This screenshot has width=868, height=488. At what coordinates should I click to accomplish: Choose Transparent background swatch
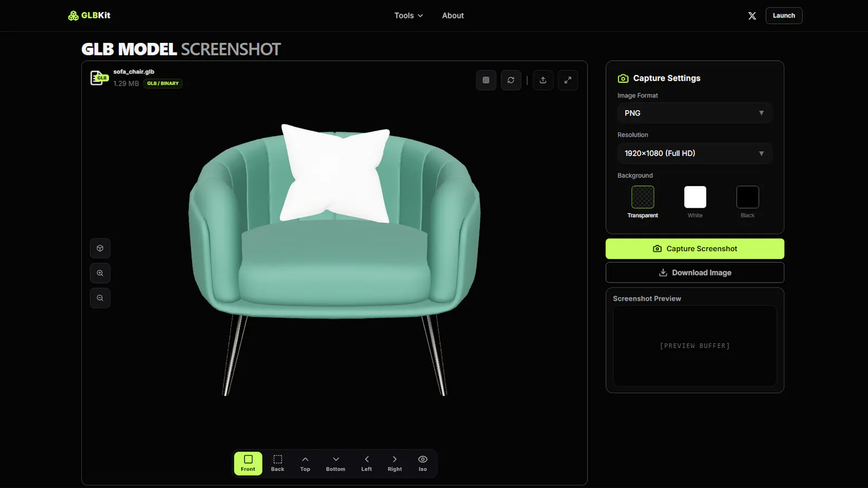click(x=643, y=197)
